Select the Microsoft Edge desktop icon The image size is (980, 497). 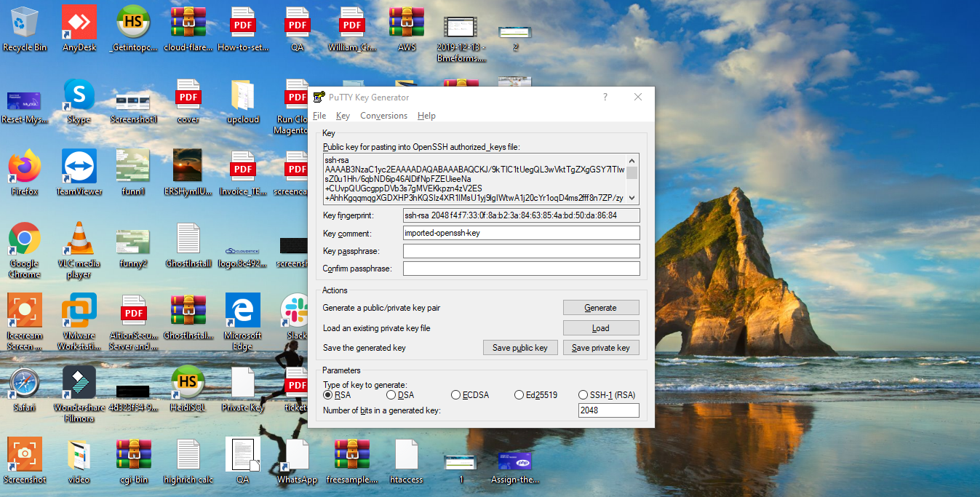coord(242,311)
